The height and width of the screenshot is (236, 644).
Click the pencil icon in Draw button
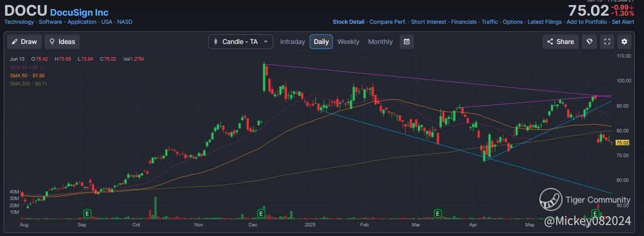pos(15,41)
